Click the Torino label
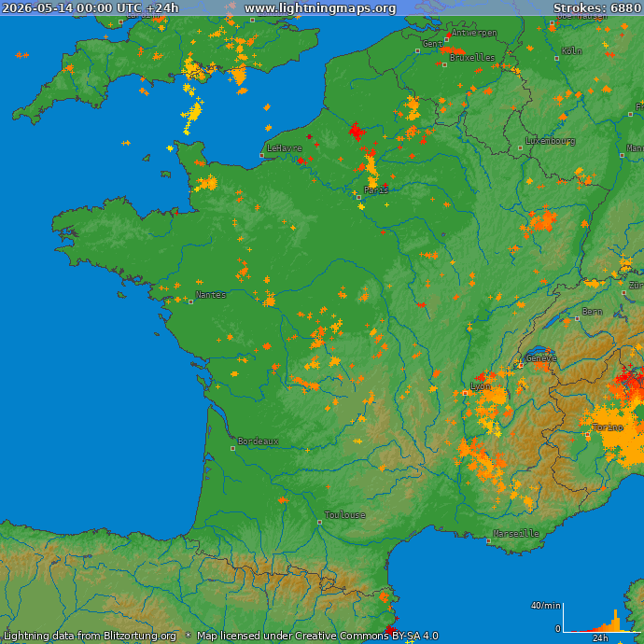Screen dimensions: 644x644 click(608, 427)
